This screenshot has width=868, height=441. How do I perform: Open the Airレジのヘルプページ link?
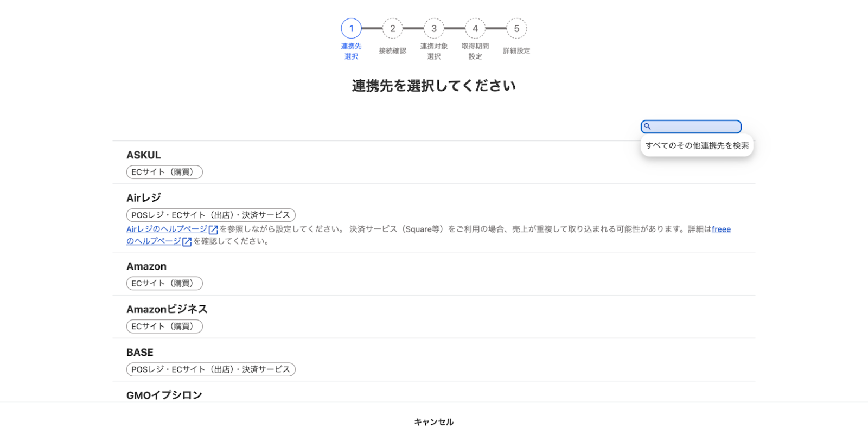167,229
